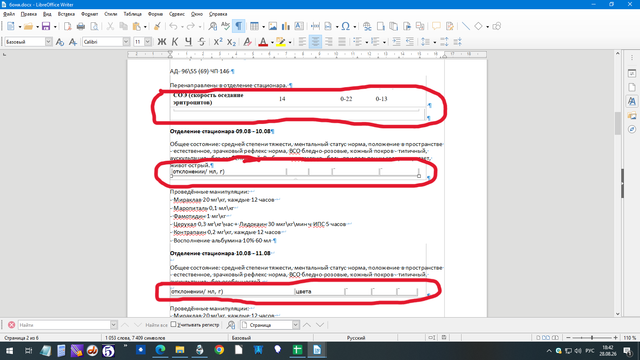Insert special character Omega icon
This screenshot has width=640, height=360.
coord(346,27)
